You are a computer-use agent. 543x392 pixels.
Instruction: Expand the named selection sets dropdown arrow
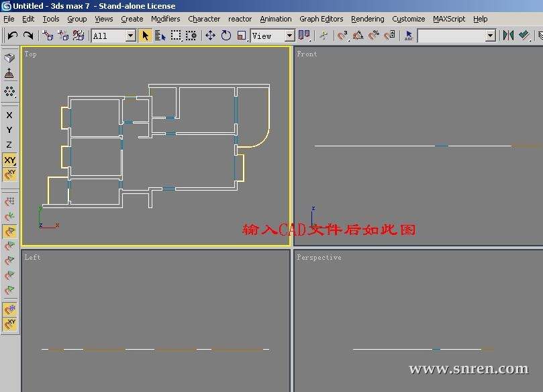[x=490, y=36]
